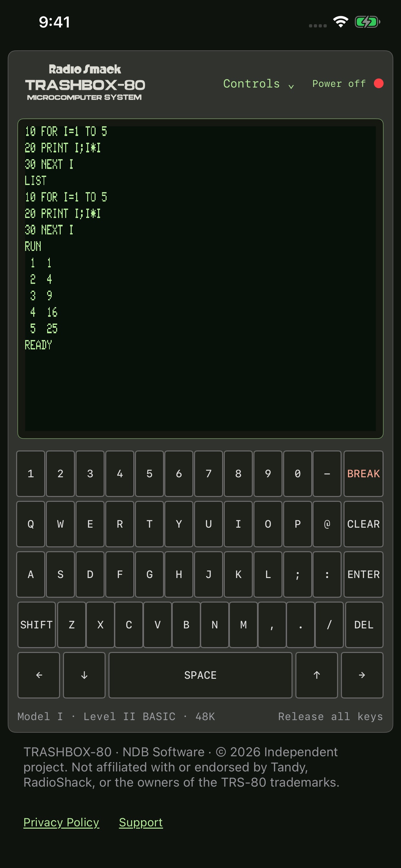Tap the colon key

pyautogui.click(x=327, y=574)
